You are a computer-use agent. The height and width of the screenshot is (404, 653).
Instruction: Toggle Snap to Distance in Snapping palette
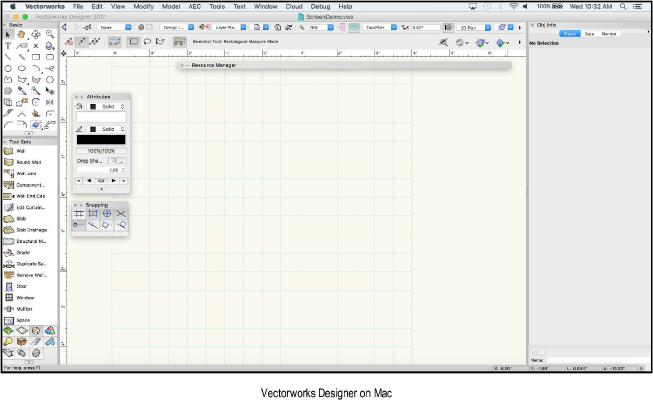(93, 225)
